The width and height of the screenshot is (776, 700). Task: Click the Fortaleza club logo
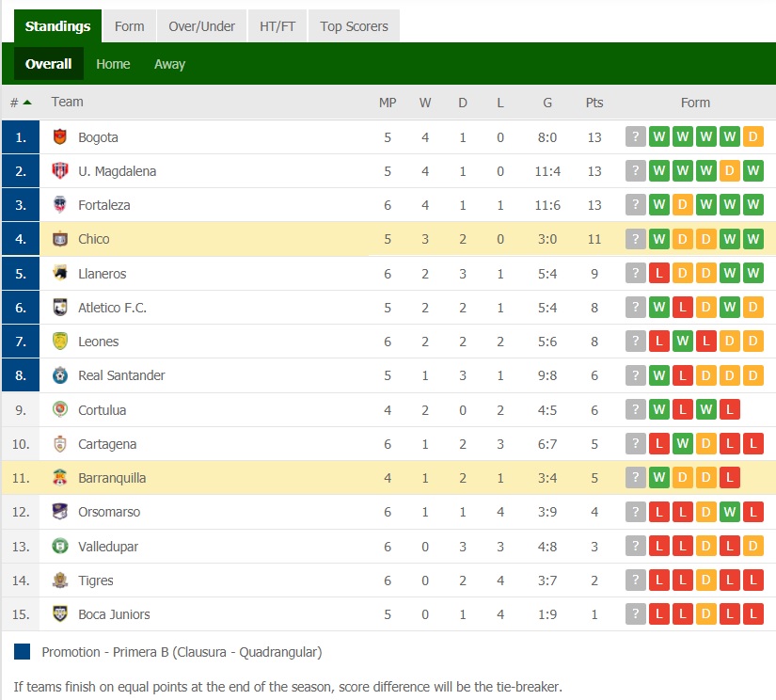tap(60, 204)
